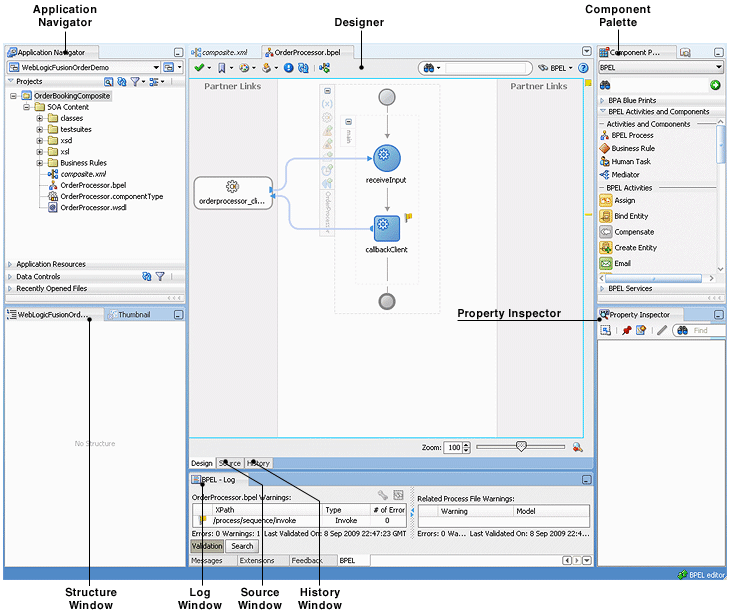Viewport: 729px width, 616px height.
Task: Select OrderProcessor.componentType file
Action: coord(112,196)
